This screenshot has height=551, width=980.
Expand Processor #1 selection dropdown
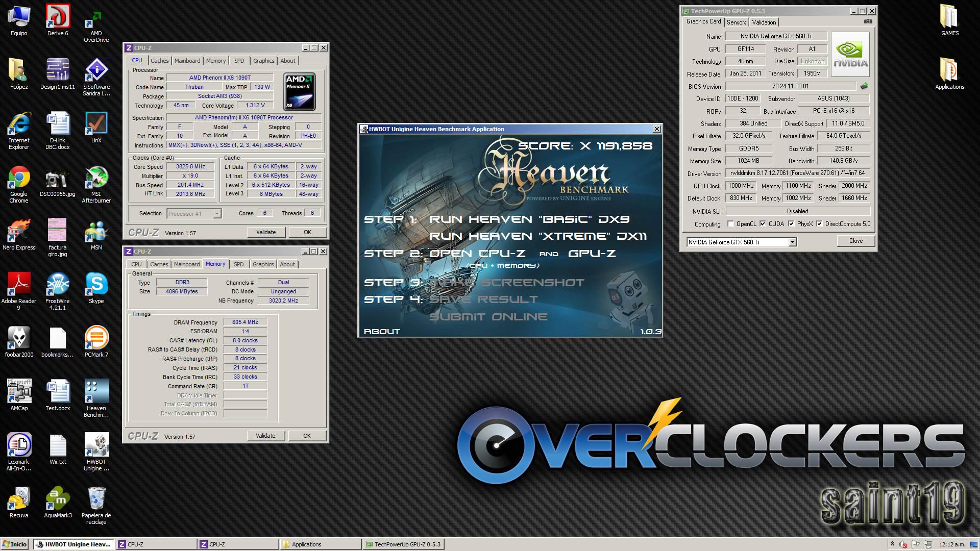(x=217, y=214)
